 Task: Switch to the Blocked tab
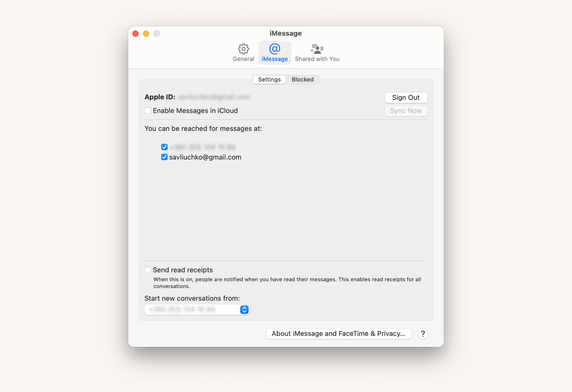302,79
